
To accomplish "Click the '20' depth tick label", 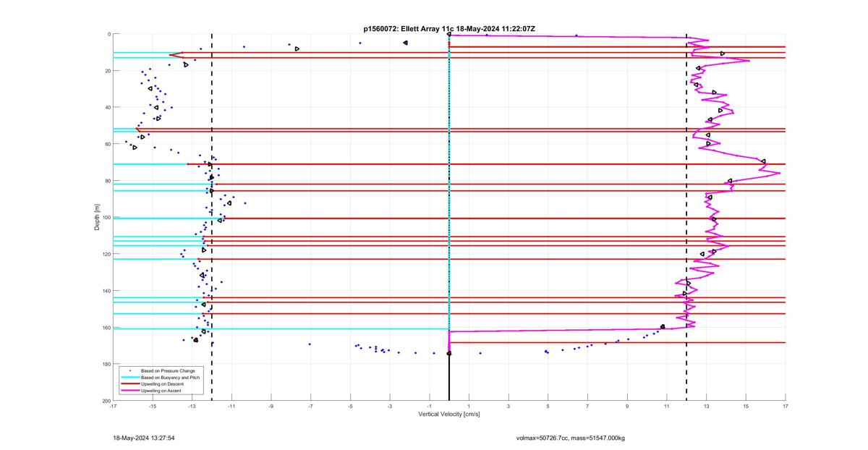I will coord(107,71).
